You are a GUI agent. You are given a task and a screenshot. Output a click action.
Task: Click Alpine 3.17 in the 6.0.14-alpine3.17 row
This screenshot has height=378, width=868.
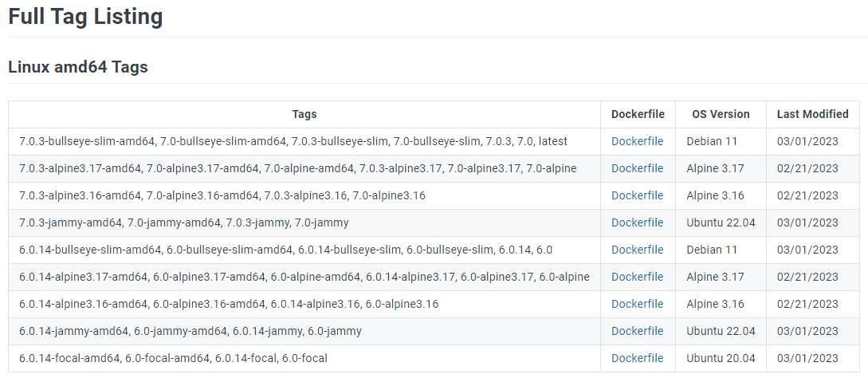(715, 277)
